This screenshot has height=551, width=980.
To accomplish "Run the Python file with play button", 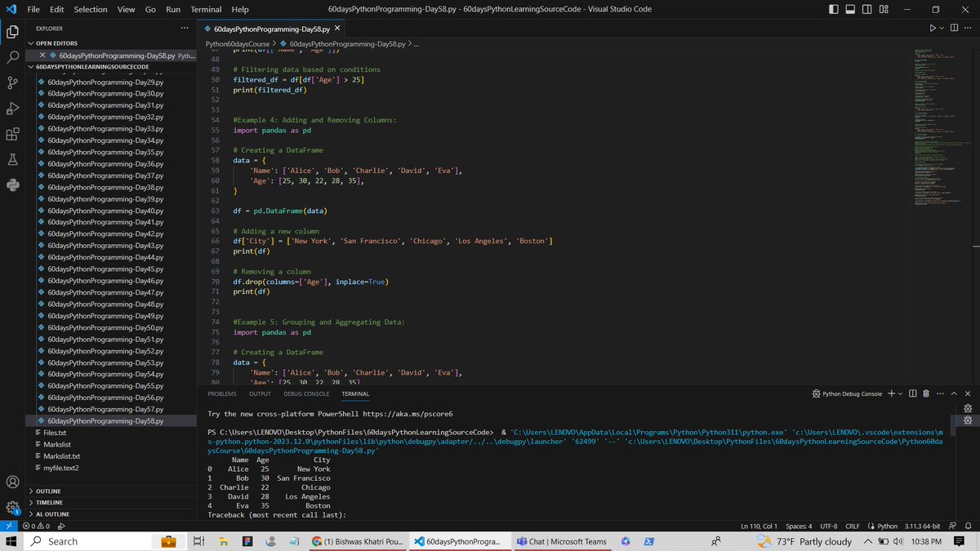I will 933,29.
